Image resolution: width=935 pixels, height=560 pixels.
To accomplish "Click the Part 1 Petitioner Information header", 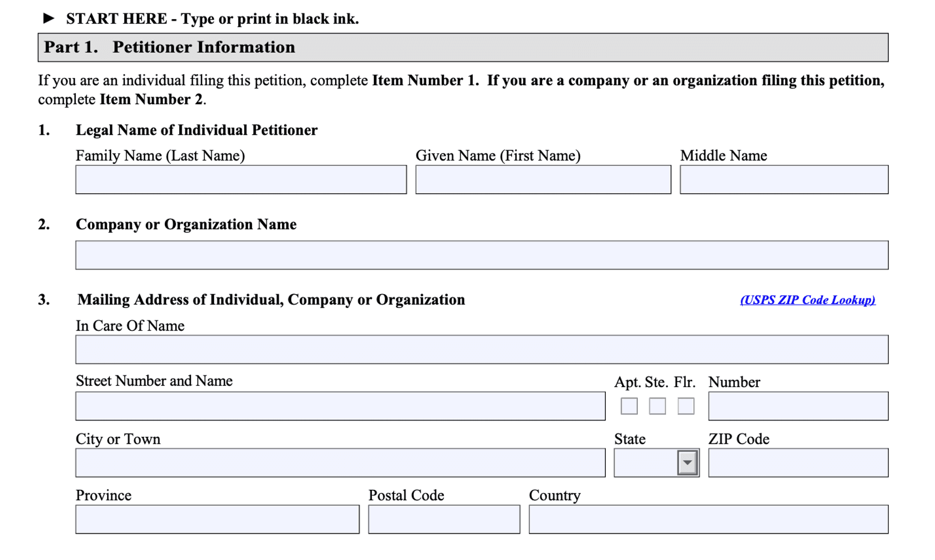I will coord(463,48).
